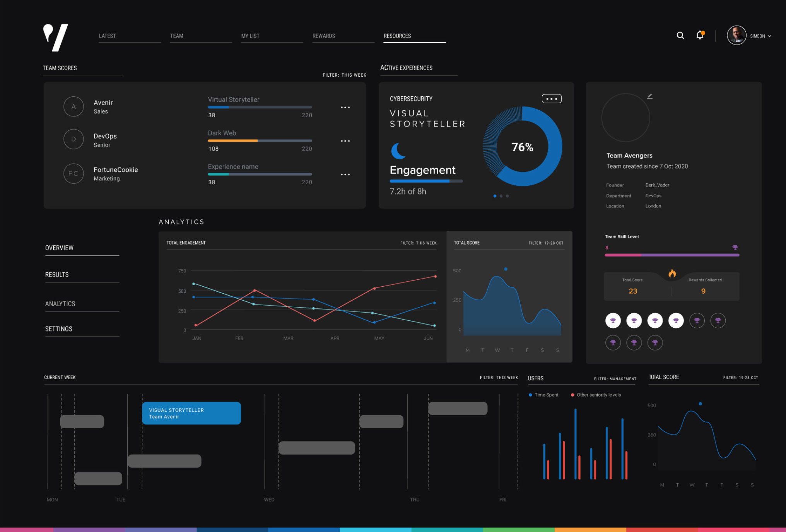Click the notification bell icon
Screen dimensions: 786x532
pos(700,35)
